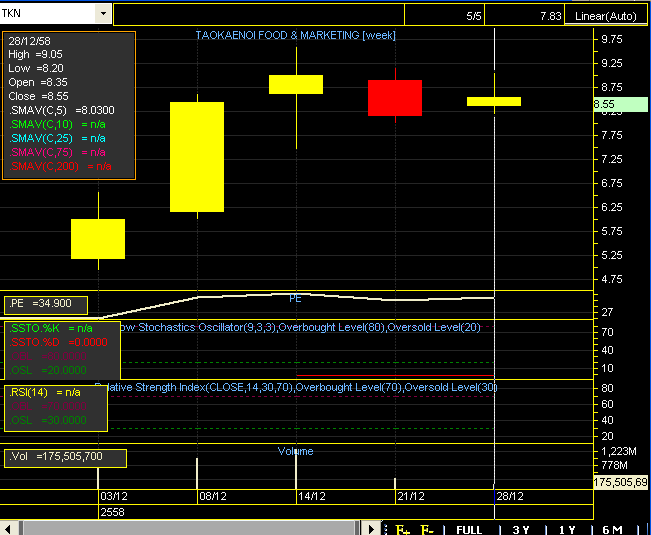Click the red '.SMAV(C,200) = n/a' entry

pos(60,166)
